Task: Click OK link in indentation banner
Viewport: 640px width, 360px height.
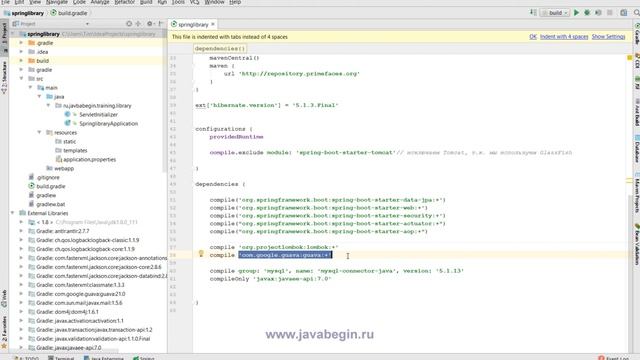Action: (533, 37)
